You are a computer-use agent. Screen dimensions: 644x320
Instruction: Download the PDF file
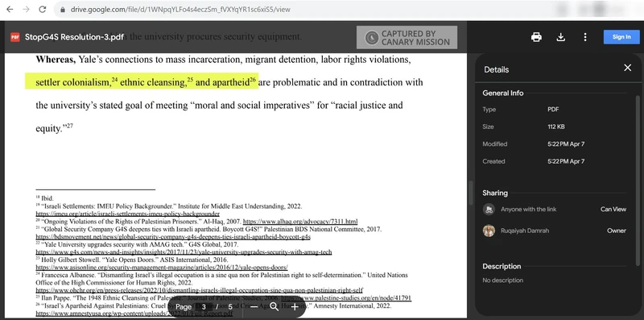click(x=560, y=37)
